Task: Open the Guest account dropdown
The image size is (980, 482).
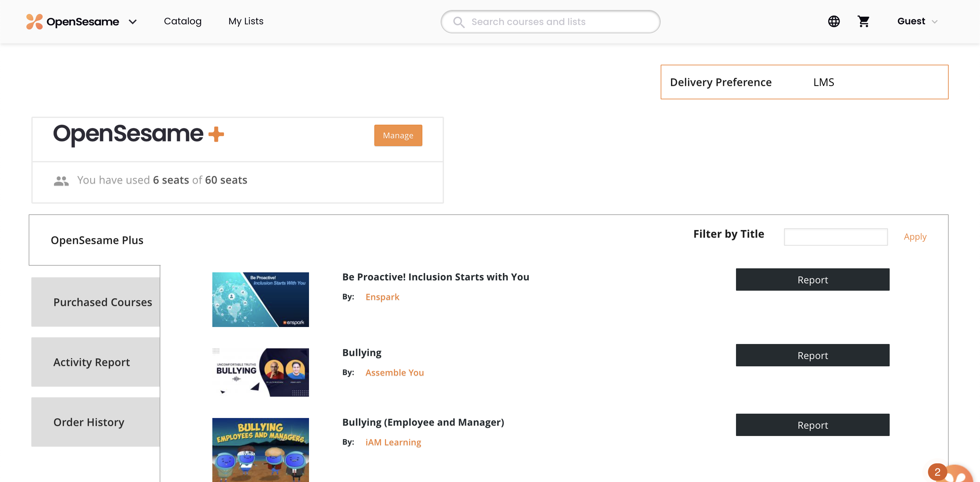Action: pyautogui.click(x=917, y=21)
